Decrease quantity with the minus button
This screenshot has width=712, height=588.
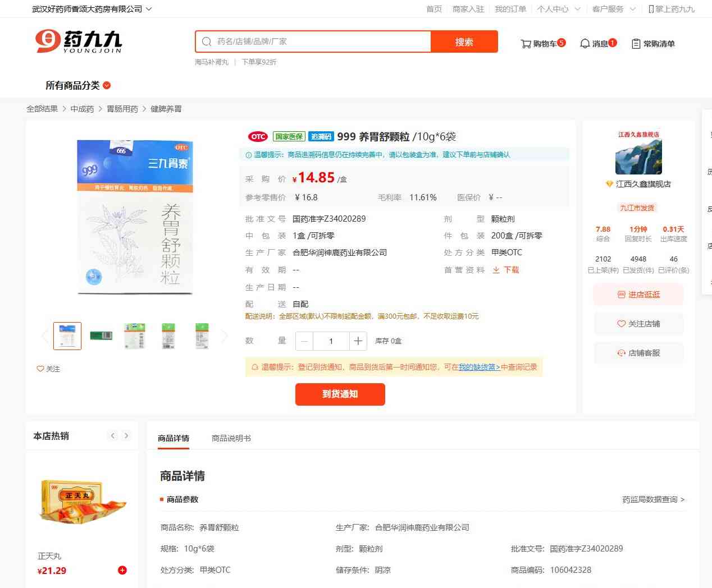point(304,341)
